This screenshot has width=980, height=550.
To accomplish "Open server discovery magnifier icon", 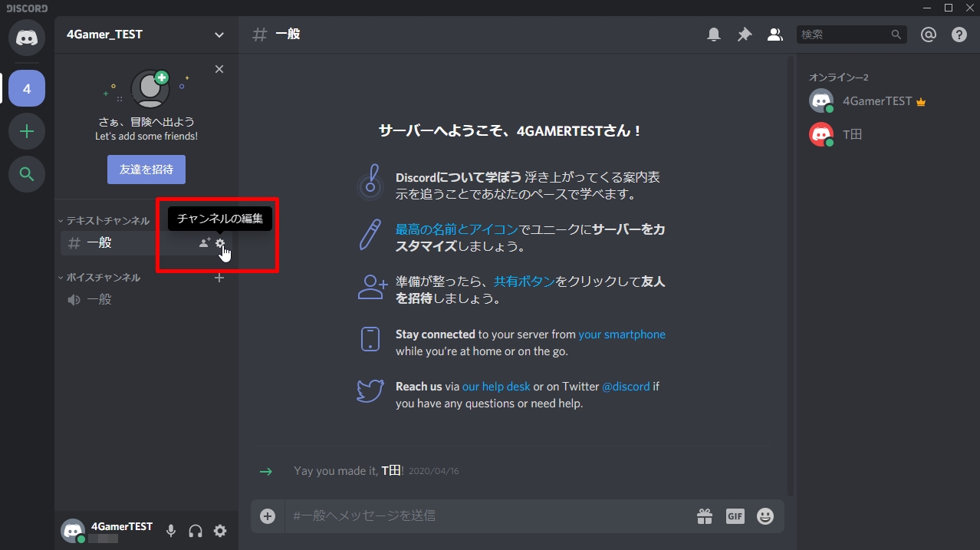I will [x=27, y=174].
